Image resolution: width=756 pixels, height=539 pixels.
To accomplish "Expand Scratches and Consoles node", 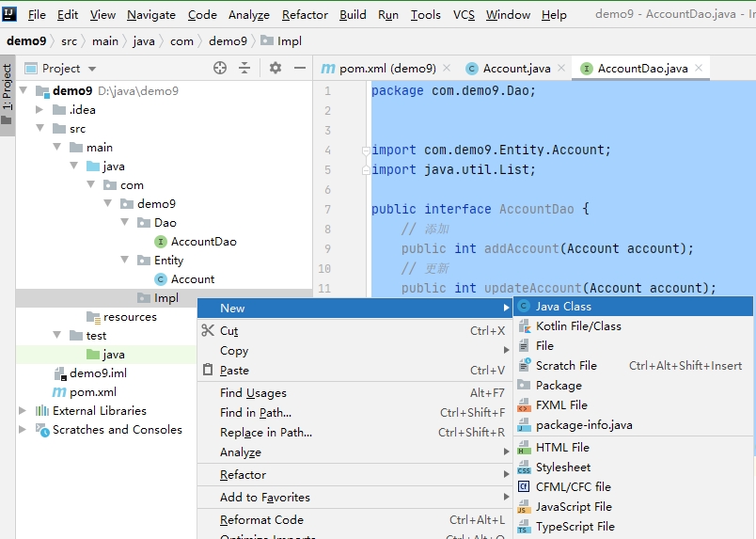I will pyautogui.click(x=24, y=430).
